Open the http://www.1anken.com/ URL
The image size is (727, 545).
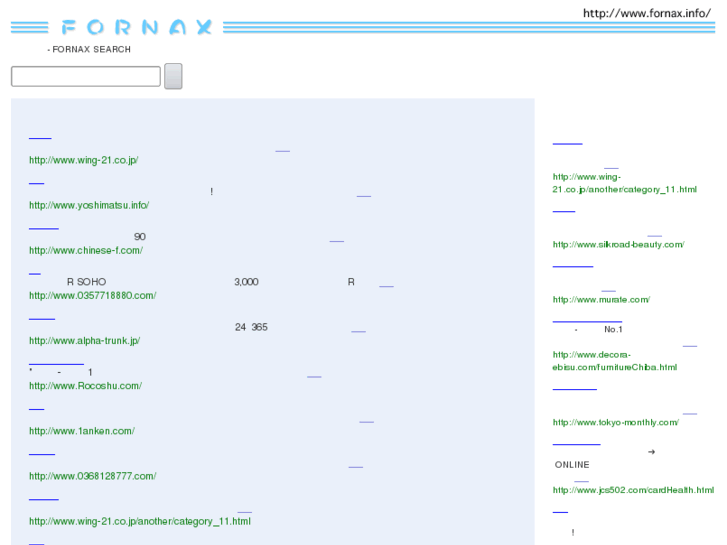[x=82, y=431]
